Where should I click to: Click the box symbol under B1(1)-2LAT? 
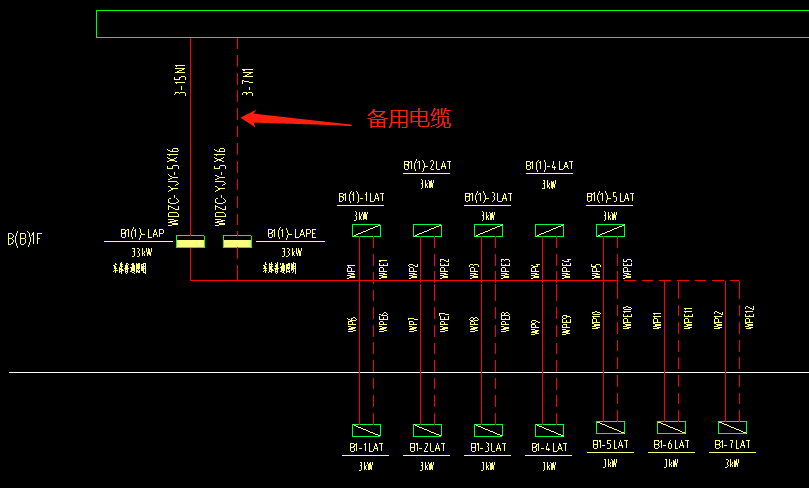click(x=427, y=231)
